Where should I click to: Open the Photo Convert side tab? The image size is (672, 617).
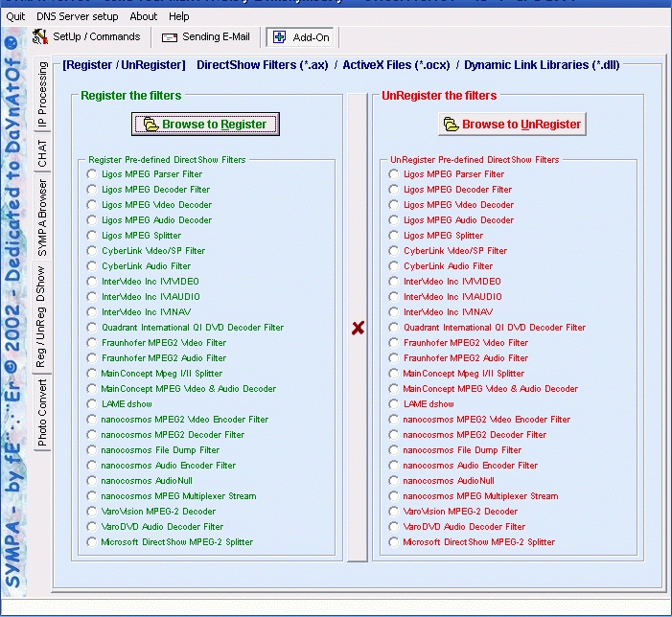[41, 413]
